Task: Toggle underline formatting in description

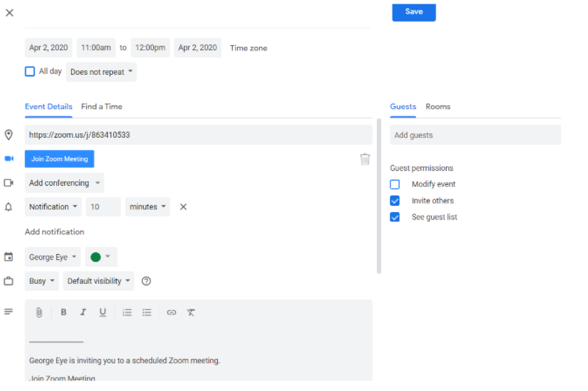Action: coord(102,312)
